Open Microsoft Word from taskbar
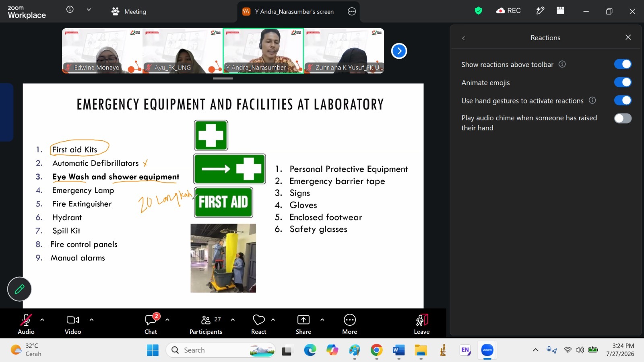Viewport: 644px width, 362px height. [x=398, y=350]
